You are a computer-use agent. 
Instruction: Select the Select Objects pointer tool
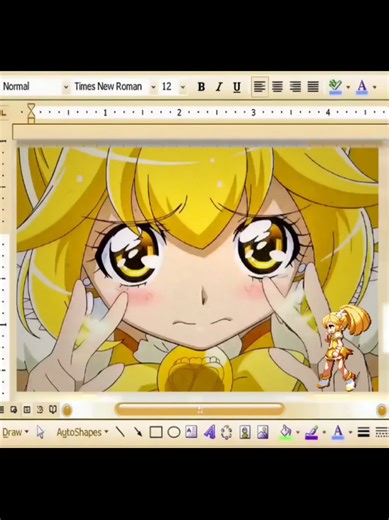point(40,432)
